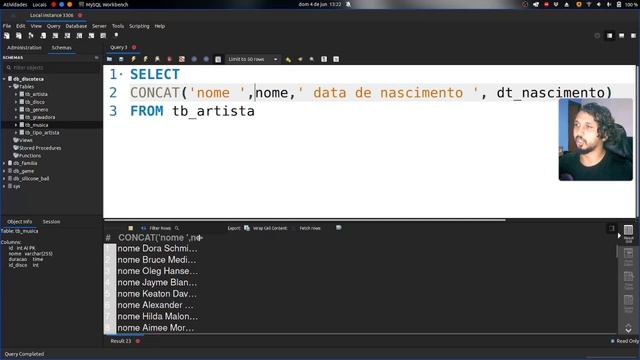Collapse the Tables folder
This screenshot has width=640, height=360.
point(10,87)
